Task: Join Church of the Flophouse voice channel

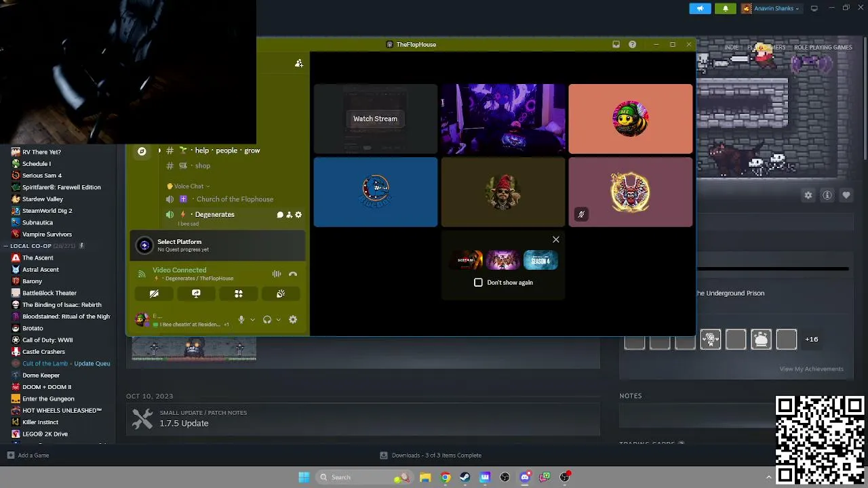Action: [235, 199]
